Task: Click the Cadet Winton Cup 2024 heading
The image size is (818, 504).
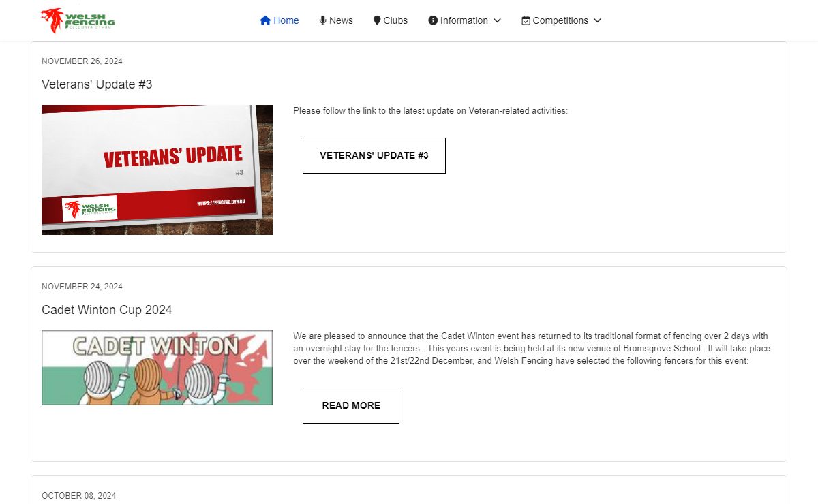Action: 107,310
